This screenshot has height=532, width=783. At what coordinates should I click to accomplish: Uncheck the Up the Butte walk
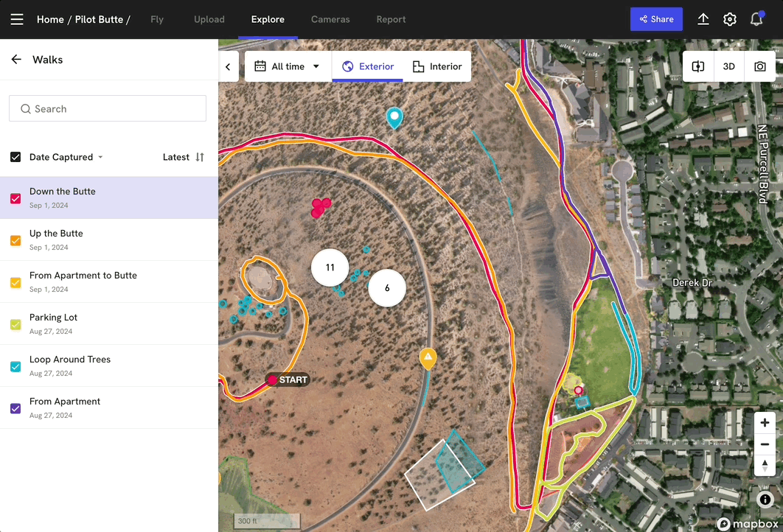point(15,240)
